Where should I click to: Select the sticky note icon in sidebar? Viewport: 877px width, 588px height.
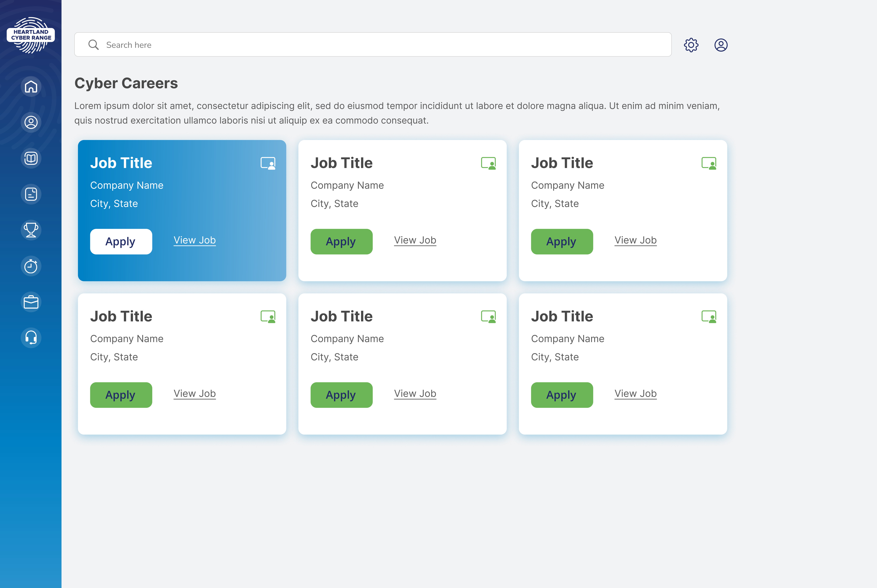point(31,194)
